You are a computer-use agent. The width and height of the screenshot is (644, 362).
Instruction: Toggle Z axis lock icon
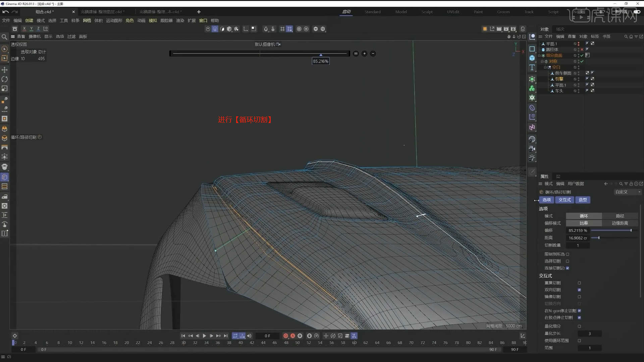click(38, 29)
